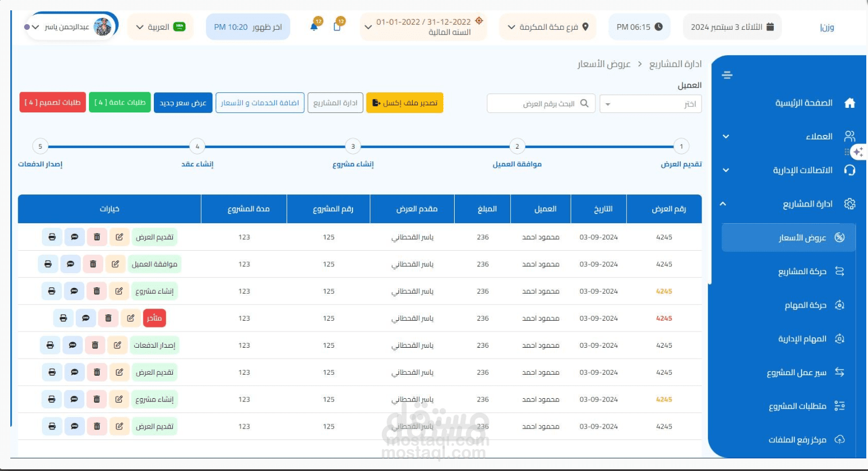868x471 pixels.
Task: Click the ادارة المشاريع breadcrumb link
Action: (675, 64)
